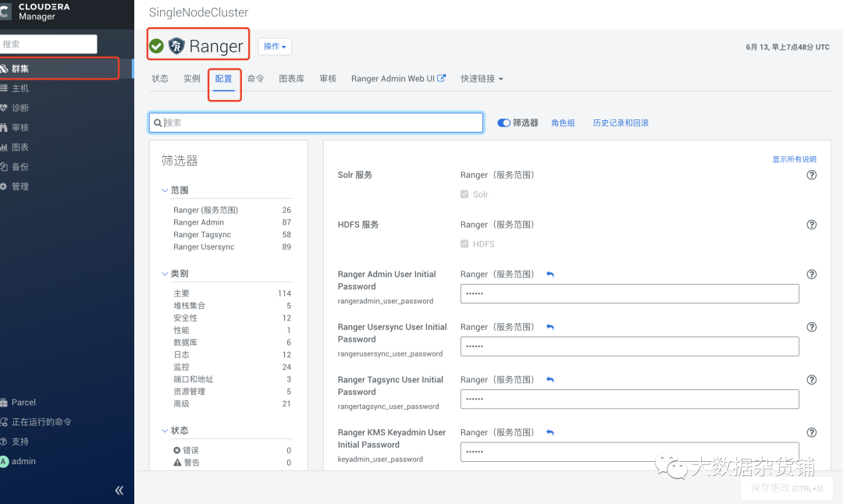Click the SingleNodeCluster breadcrumb
Image resolution: width=843 pixels, height=504 pixels.
[198, 12]
